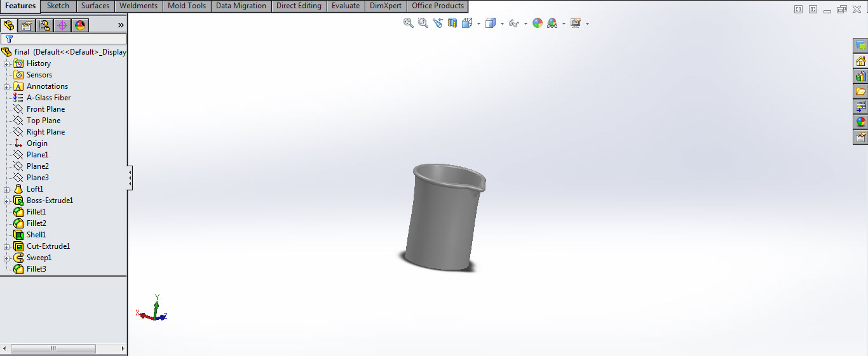The width and height of the screenshot is (868, 356).
Task: Switch to the FeatureManager design tree tab
Action: pyautogui.click(x=9, y=25)
